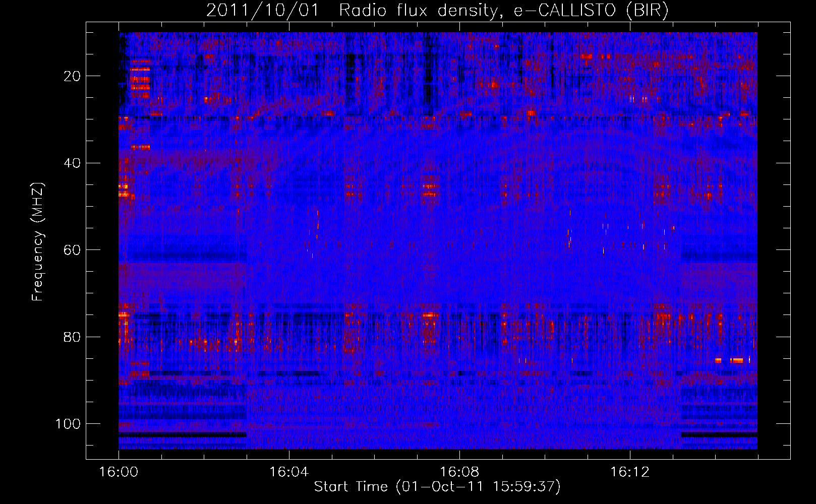The image size is (816, 504).
Task: Click the 40 frequency tick label
Action: point(73,163)
